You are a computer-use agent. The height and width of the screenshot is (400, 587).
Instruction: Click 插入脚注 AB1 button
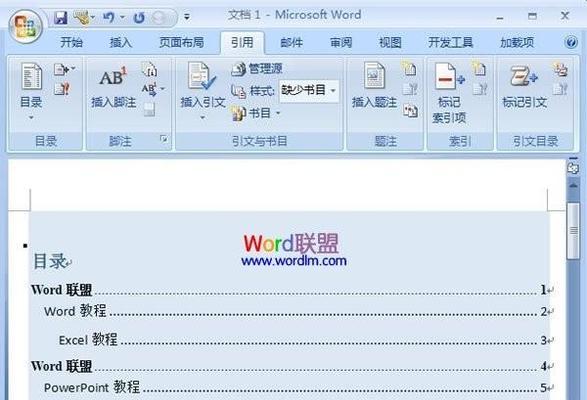[113, 87]
